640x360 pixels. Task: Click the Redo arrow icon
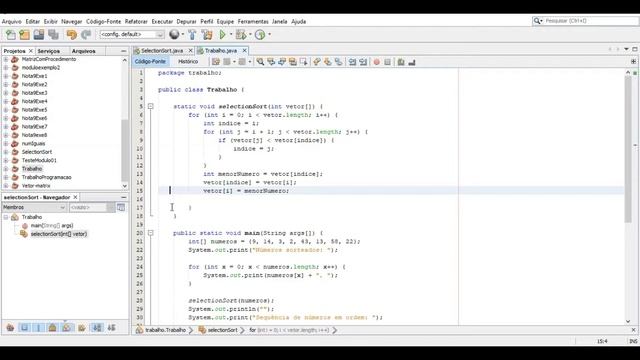point(86,35)
